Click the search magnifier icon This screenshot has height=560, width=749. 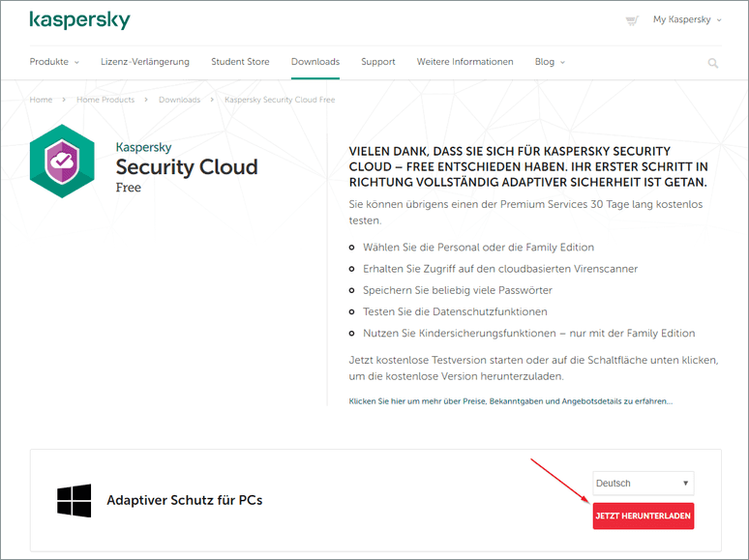point(713,63)
